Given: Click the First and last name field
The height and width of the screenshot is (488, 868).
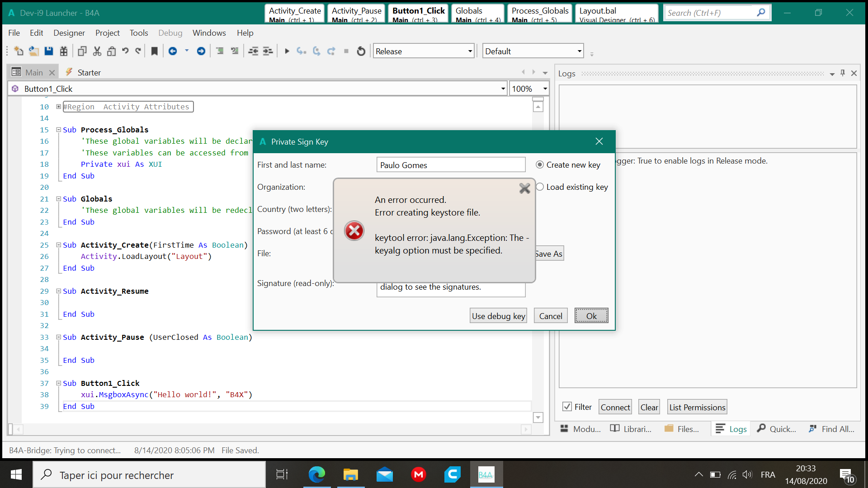Looking at the screenshot, I should click(x=451, y=165).
